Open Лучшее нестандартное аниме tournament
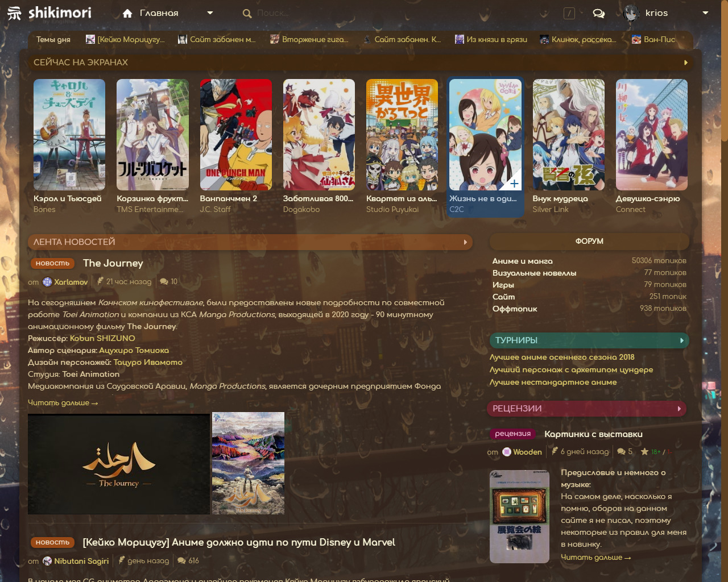This screenshot has height=582, width=728. (553, 382)
